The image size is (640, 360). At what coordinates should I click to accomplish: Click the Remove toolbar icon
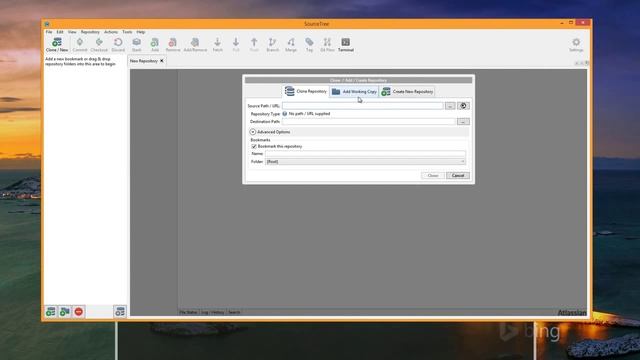pos(173,44)
